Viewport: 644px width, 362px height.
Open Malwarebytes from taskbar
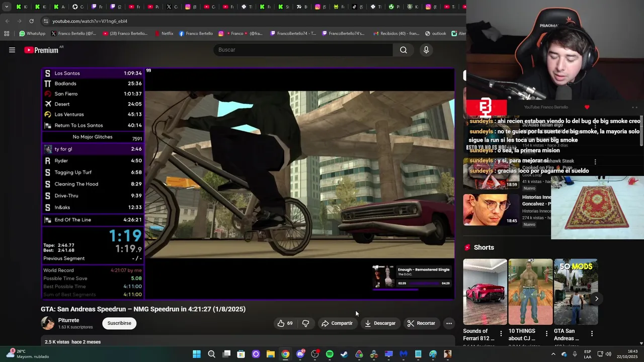404,354
